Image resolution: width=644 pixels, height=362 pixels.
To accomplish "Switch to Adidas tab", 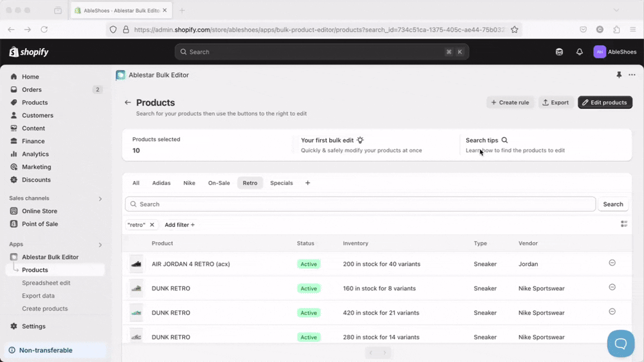I will point(161,183).
